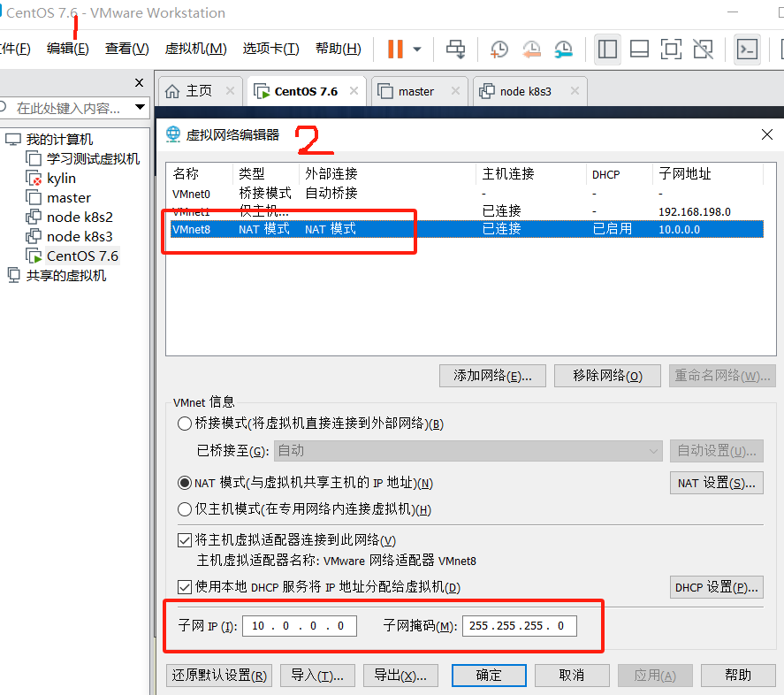
Task: Select the kylin virtual machine
Action: pos(61,178)
